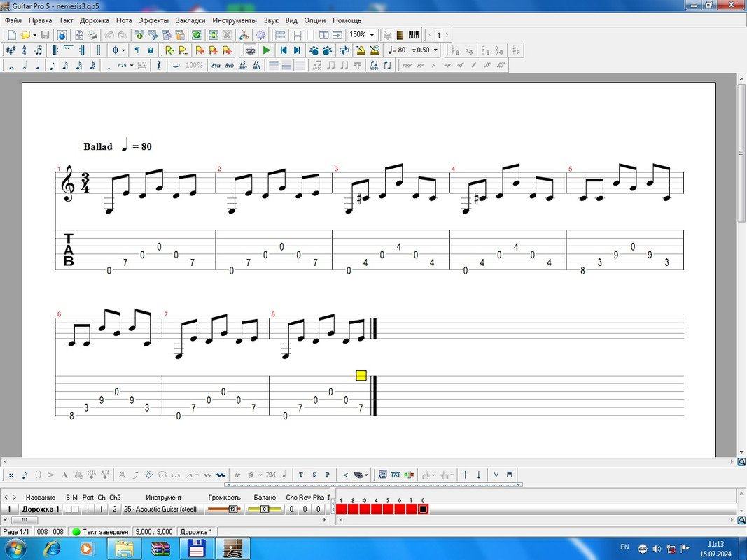Select the whole note duration icon
747x560 pixels.
11,66
